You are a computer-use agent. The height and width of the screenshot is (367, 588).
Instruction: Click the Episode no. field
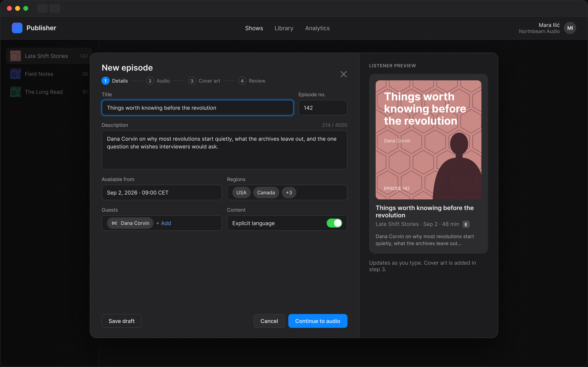323,108
